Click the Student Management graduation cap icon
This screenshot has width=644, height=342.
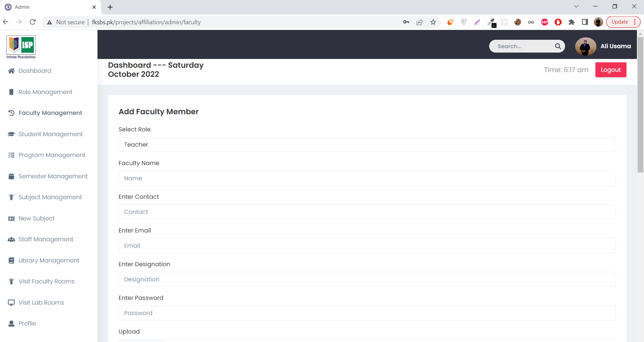[11, 134]
